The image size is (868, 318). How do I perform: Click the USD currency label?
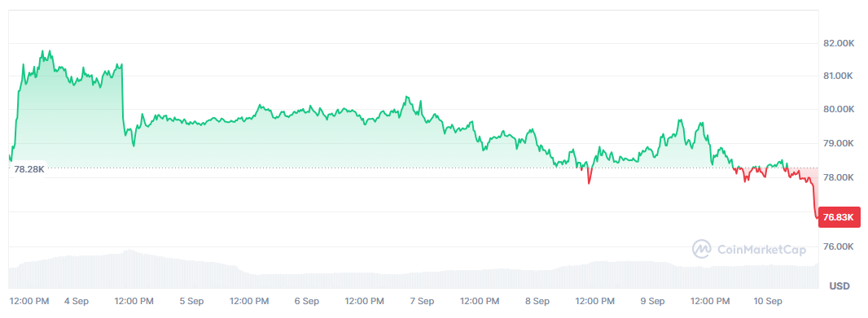[840, 286]
